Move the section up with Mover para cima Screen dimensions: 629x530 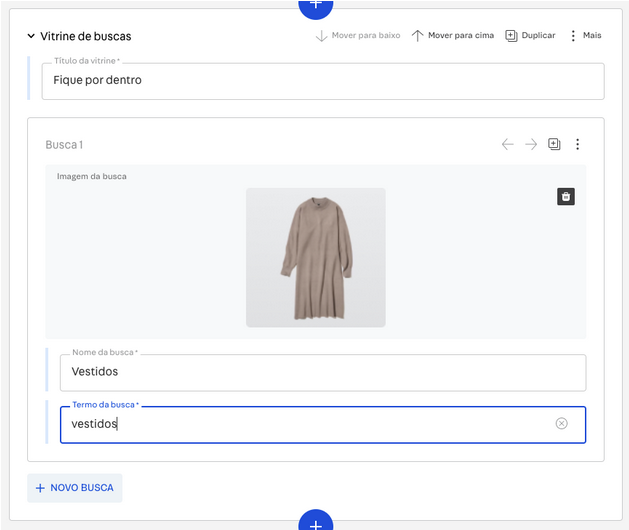[453, 35]
